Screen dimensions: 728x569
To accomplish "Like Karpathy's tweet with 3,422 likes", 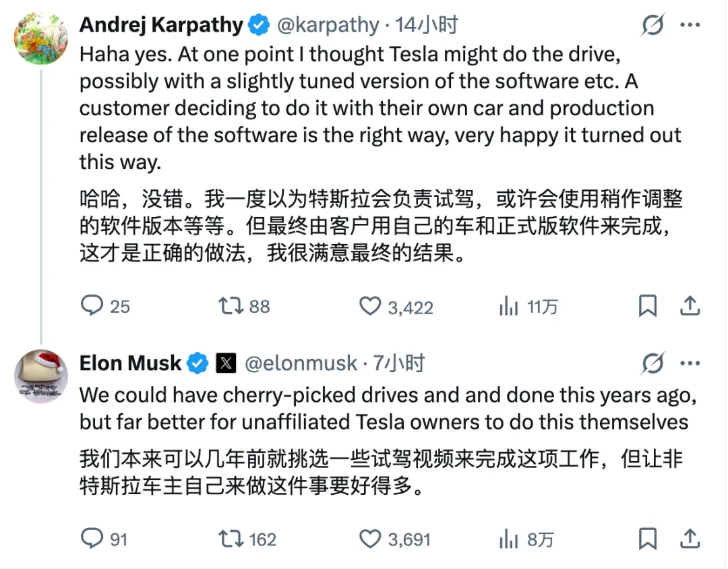I will point(369,307).
